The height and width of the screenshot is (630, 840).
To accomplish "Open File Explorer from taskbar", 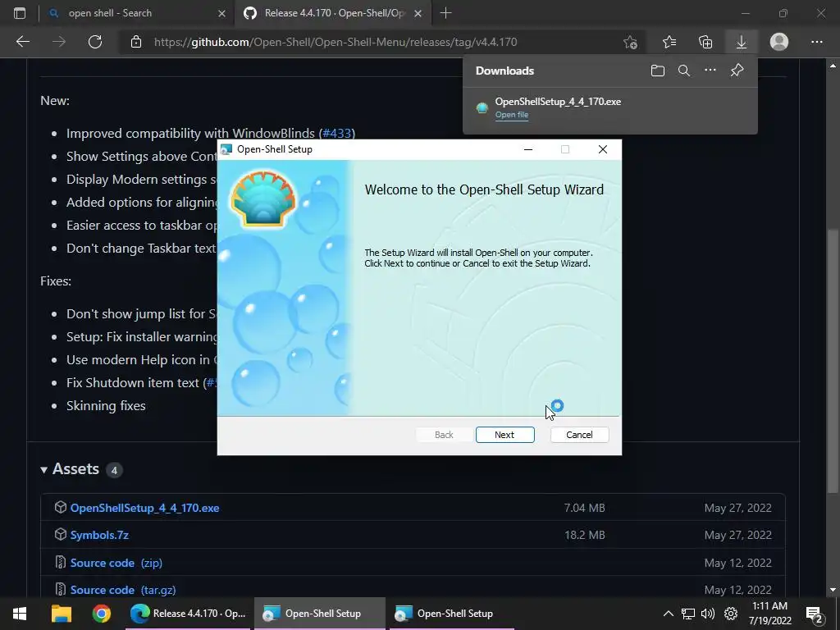I will point(61,614).
